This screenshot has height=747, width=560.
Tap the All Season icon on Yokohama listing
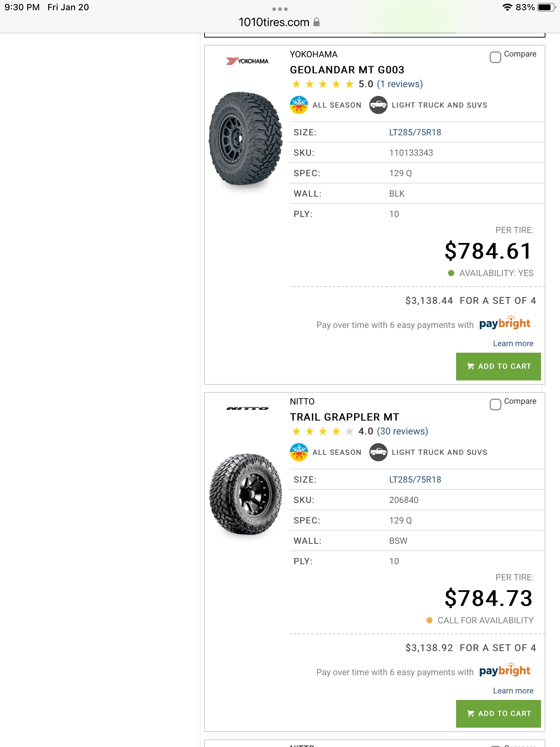click(299, 105)
